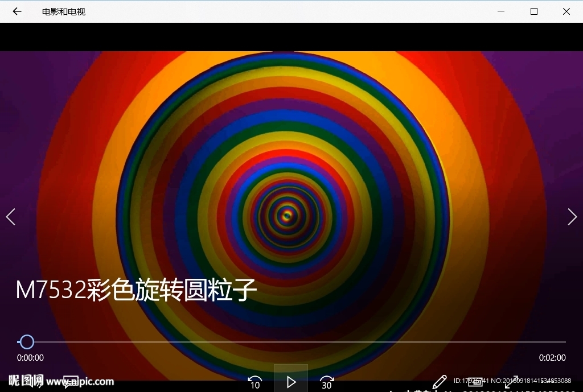
Task: Skip forward 30 seconds
Action: point(326,383)
